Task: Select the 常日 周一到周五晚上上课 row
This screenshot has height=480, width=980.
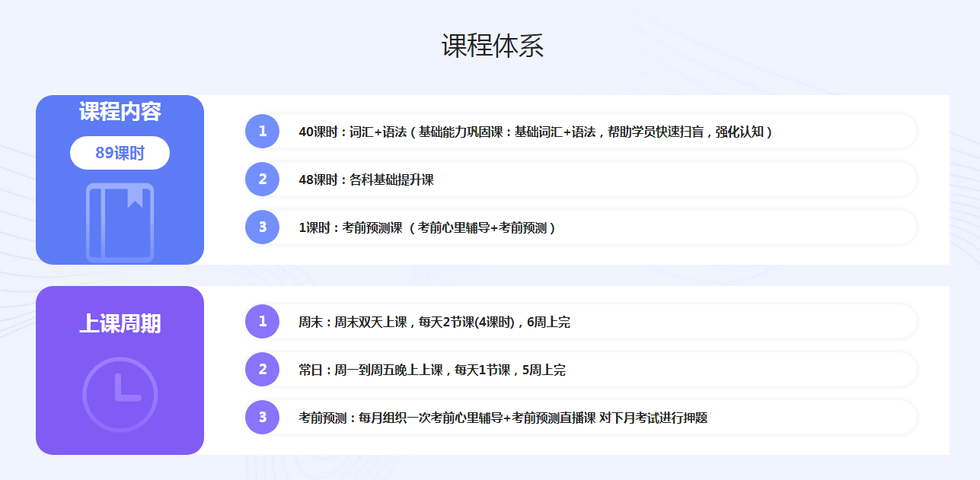Action: (x=432, y=370)
